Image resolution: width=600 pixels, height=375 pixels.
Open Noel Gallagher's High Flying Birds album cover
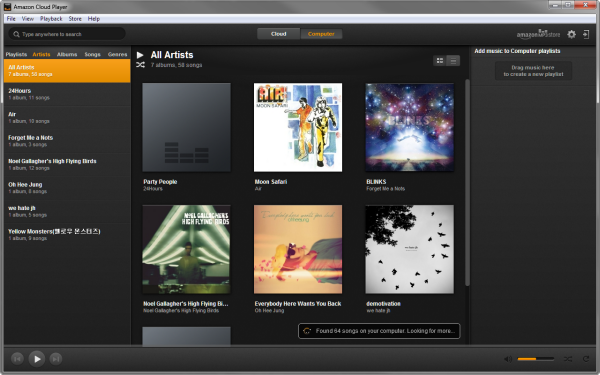click(186, 249)
